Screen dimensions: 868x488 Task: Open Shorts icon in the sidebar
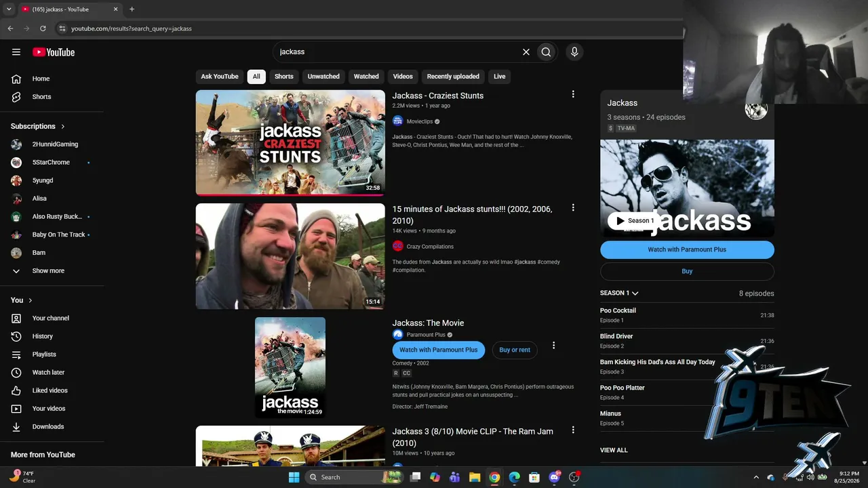pyautogui.click(x=16, y=97)
